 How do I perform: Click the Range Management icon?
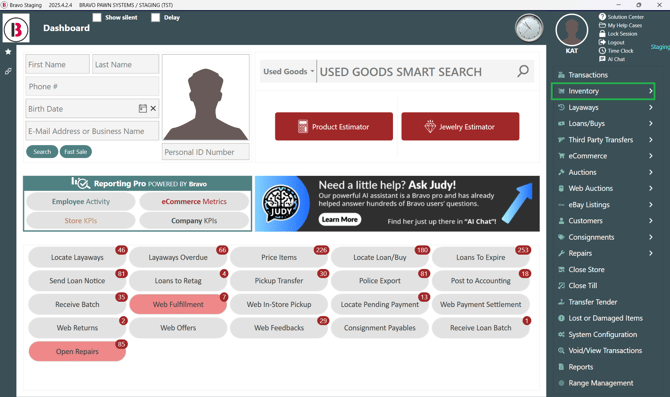pos(561,383)
